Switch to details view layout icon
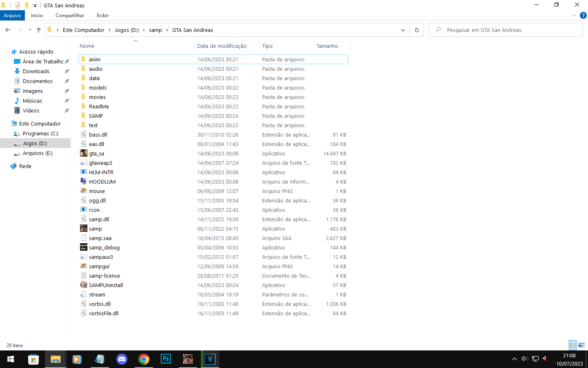 [573, 345]
